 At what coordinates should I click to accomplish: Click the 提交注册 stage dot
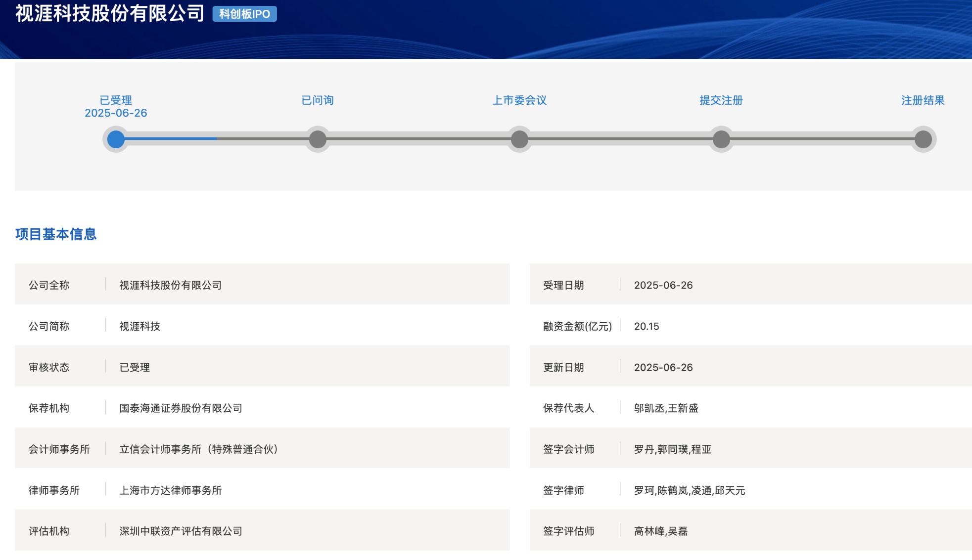click(721, 139)
